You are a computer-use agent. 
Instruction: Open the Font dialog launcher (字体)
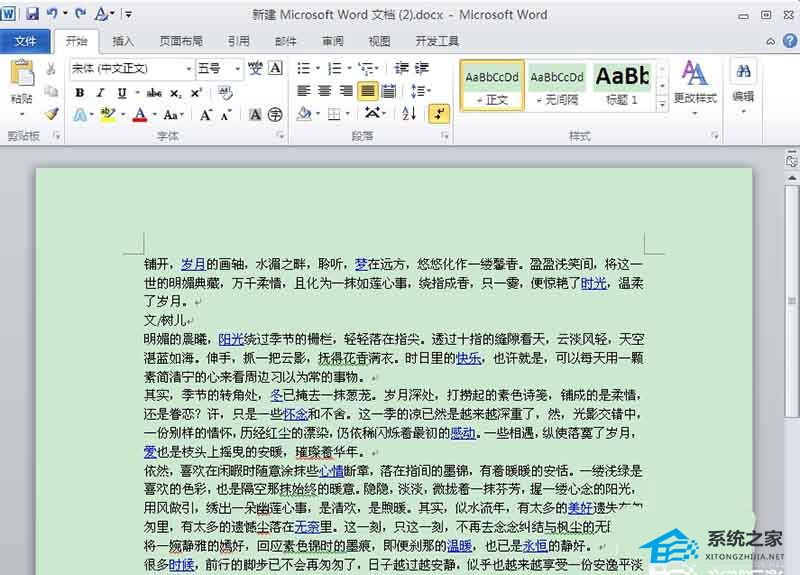point(280,135)
